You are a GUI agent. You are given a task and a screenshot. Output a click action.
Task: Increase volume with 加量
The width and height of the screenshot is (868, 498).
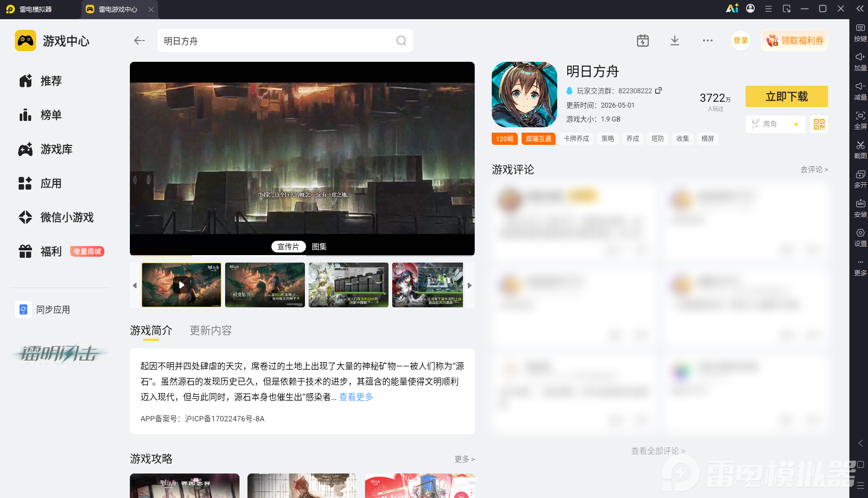click(860, 62)
